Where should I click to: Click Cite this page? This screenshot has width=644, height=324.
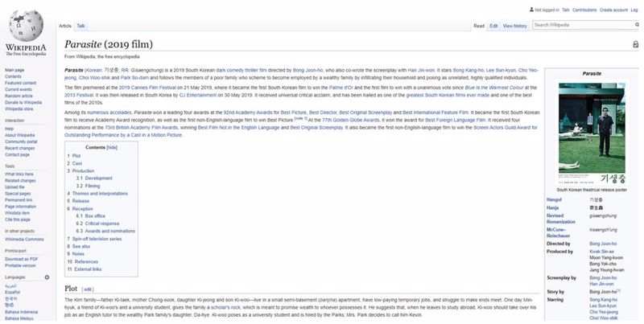coord(17,219)
